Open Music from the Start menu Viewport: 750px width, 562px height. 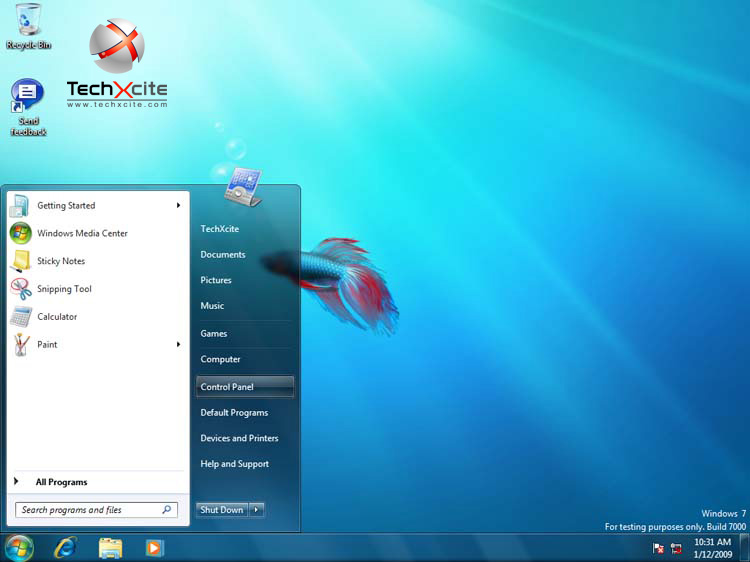tap(212, 306)
